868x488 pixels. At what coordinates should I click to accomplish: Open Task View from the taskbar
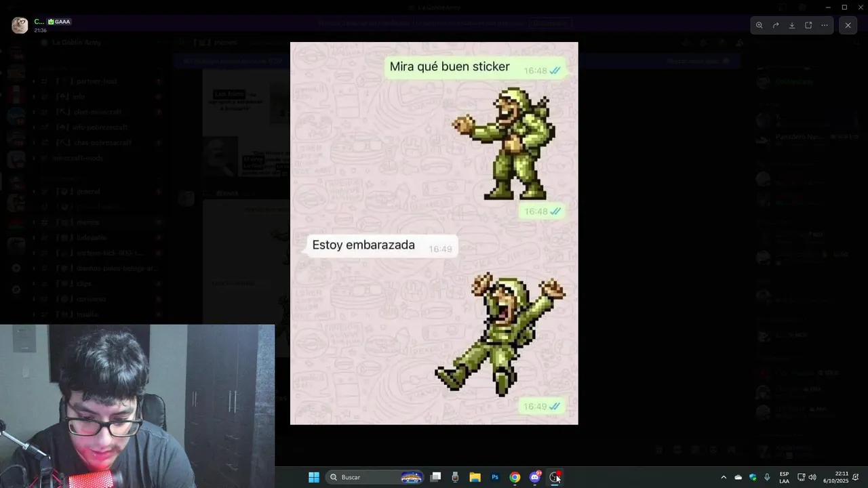click(x=436, y=477)
